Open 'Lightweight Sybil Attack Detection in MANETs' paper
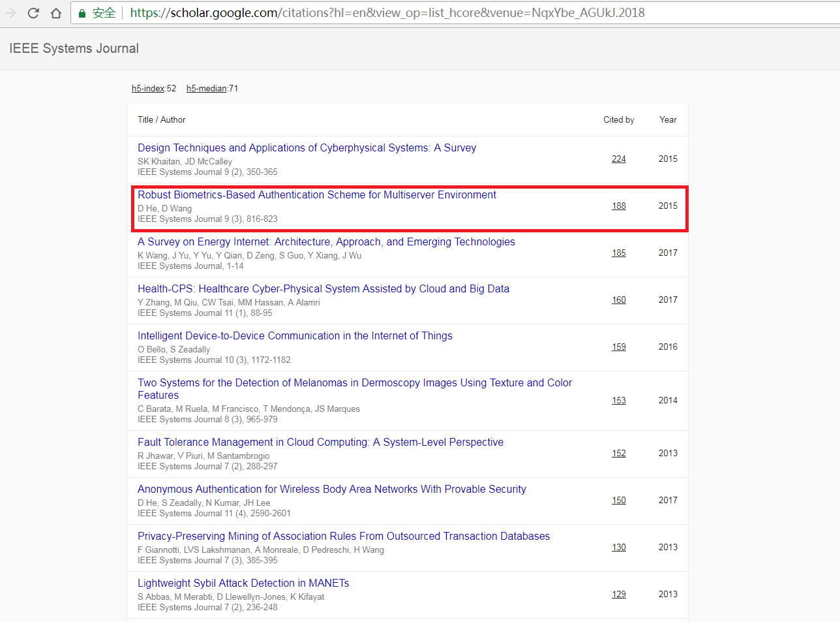The height and width of the screenshot is (622, 840). (243, 583)
